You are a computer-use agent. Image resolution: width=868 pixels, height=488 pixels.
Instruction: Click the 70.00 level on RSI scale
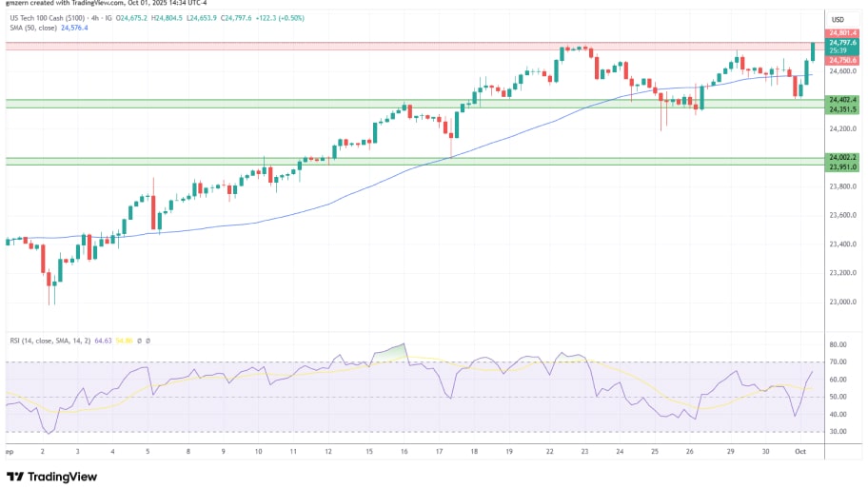click(838, 362)
